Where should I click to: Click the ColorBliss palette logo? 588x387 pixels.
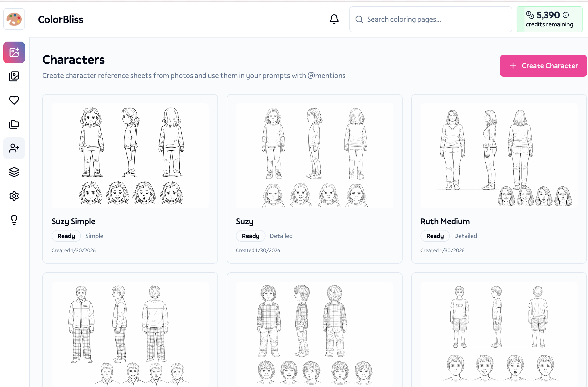14,19
